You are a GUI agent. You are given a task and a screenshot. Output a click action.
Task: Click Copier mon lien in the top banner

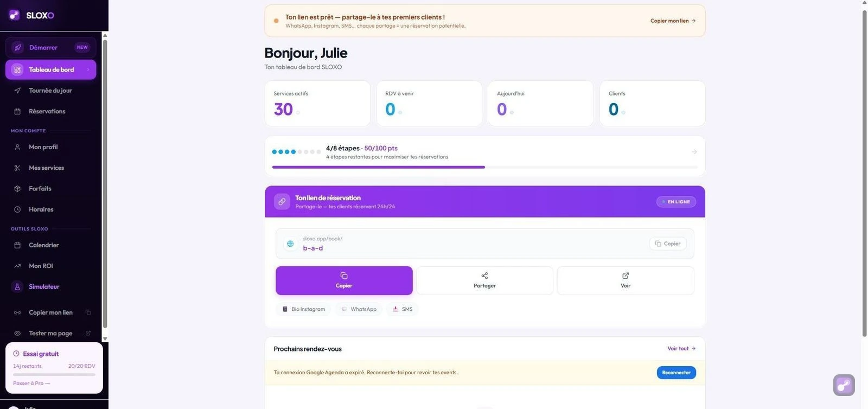click(x=673, y=21)
